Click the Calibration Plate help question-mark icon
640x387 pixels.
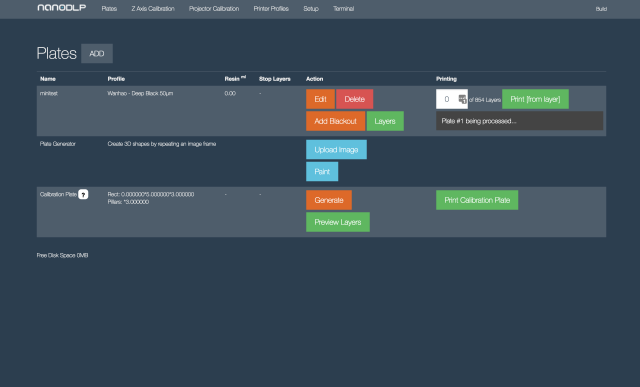pos(83,194)
